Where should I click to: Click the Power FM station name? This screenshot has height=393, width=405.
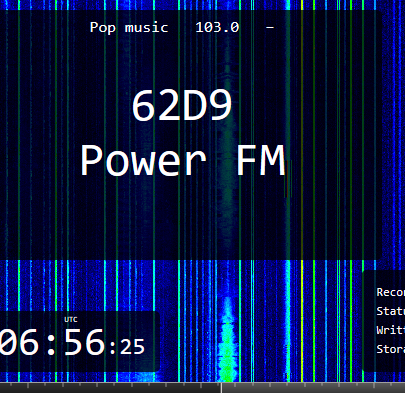click(183, 161)
